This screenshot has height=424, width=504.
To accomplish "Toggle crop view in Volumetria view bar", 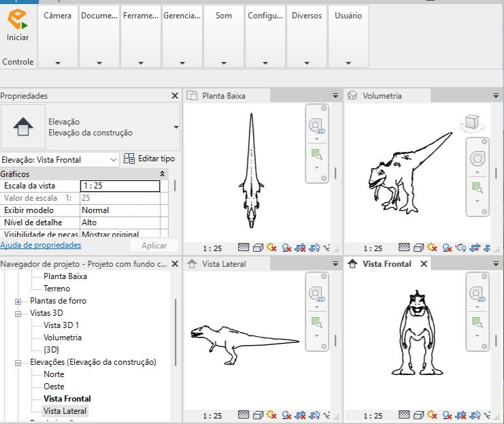I will pyautogui.click(x=475, y=248).
